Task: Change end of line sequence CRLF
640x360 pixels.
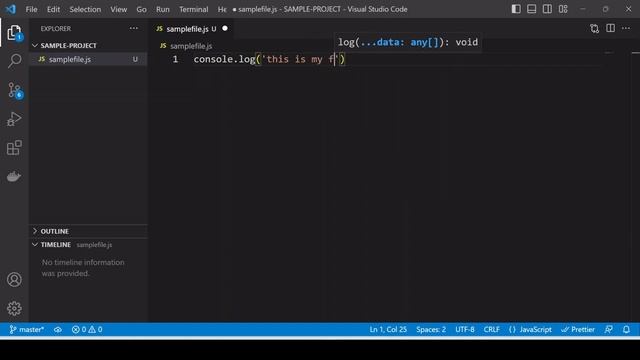Action: pyautogui.click(x=492, y=329)
